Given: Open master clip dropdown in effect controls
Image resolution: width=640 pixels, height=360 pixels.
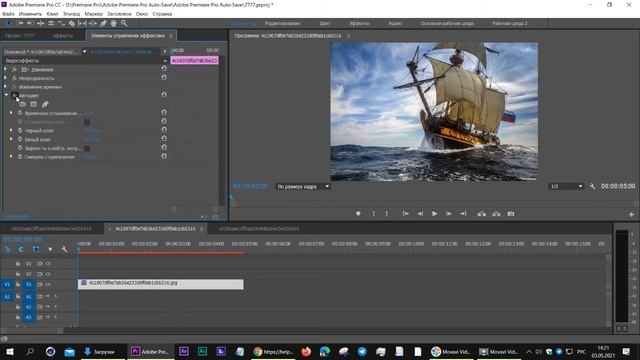Looking at the screenshot, I should coord(84,52).
